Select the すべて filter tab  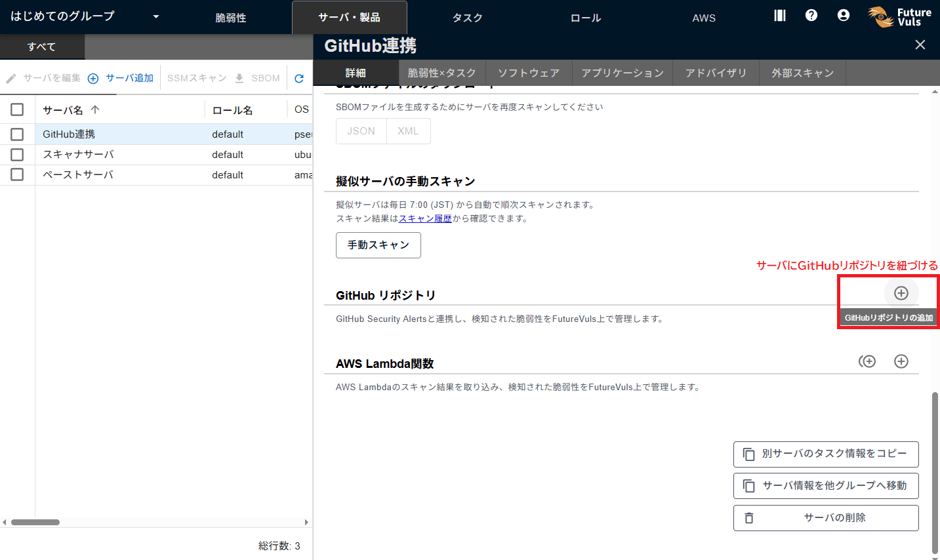42,47
